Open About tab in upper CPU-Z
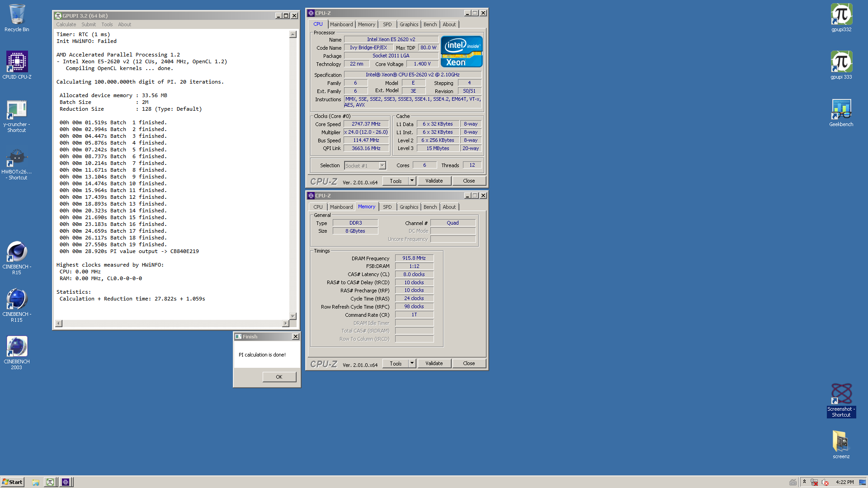The image size is (868, 488). click(449, 24)
